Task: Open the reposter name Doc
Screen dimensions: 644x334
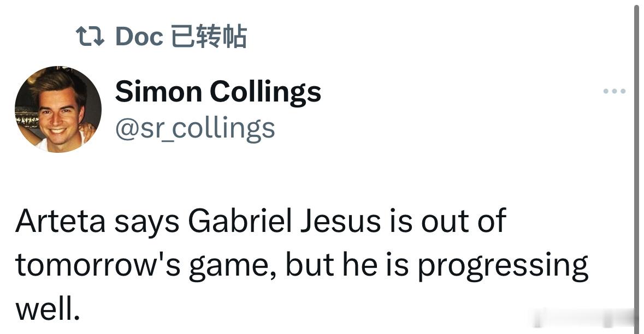Action: [139, 36]
